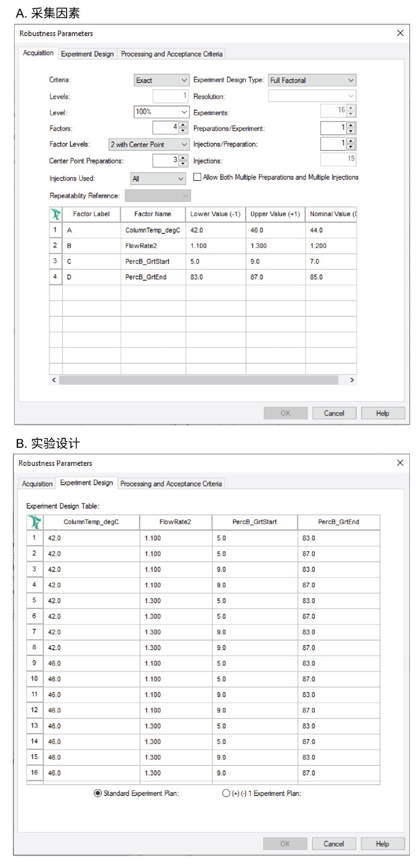The image size is (419, 868).
Task: Increase Preparations/Experiment value with up arrow
Action: pyautogui.click(x=351, y=125)
